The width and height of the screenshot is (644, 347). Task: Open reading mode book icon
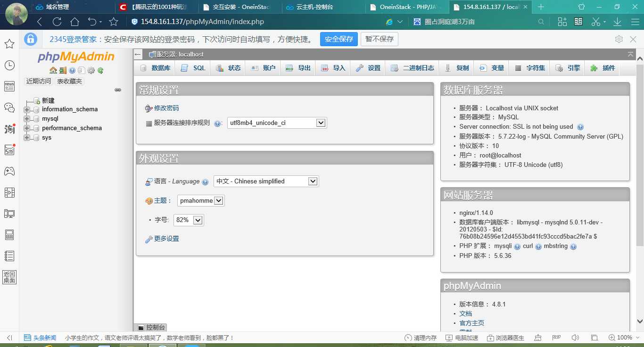pyautogui.click(x=578, y=22)
